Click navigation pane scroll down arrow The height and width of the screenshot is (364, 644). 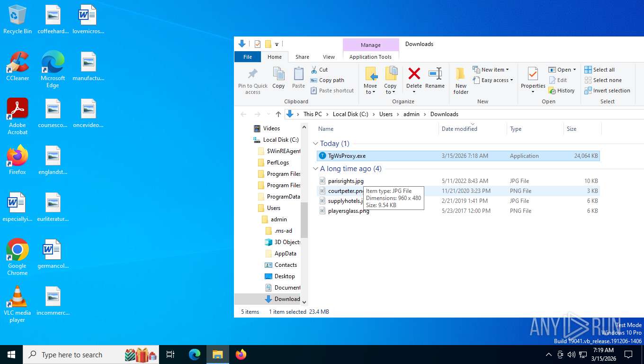coord(304,302)
